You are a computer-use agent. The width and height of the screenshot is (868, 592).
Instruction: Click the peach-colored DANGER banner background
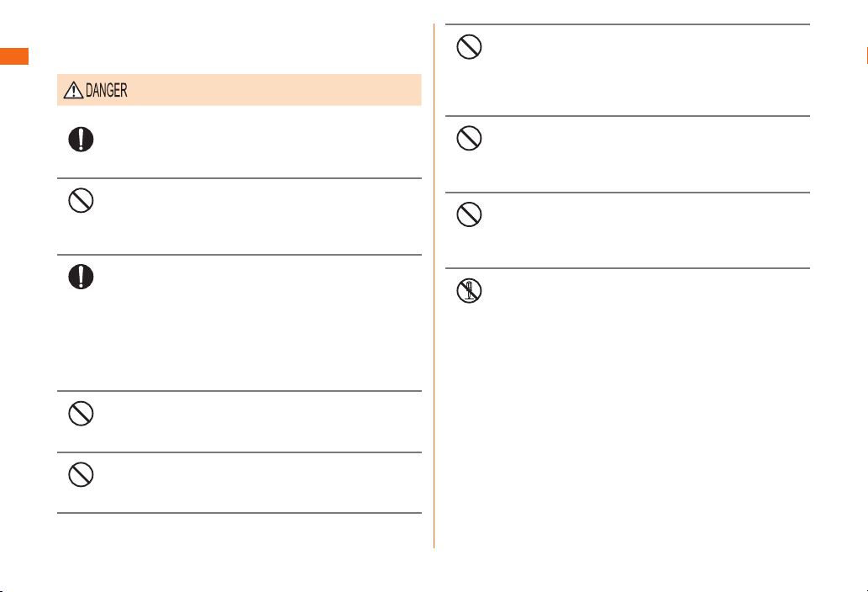tap(239, 90)
